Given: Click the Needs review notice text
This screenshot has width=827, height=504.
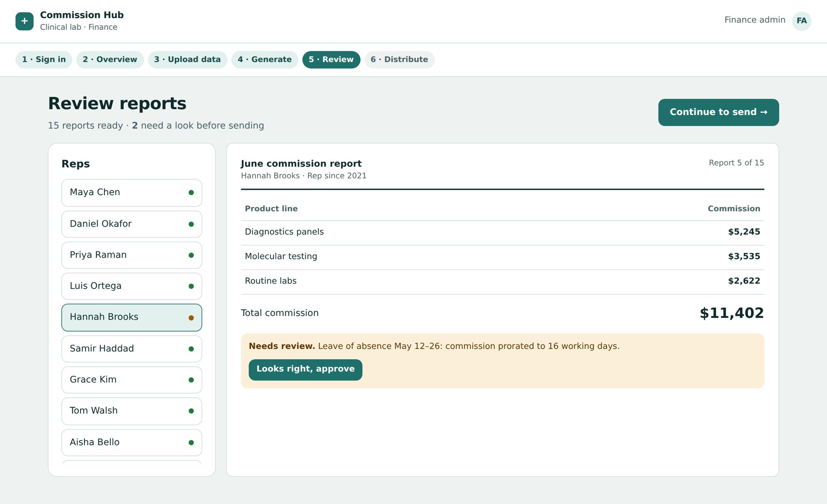Looking at the screenshot, I should pyautogui.click(x=434, y=346).
